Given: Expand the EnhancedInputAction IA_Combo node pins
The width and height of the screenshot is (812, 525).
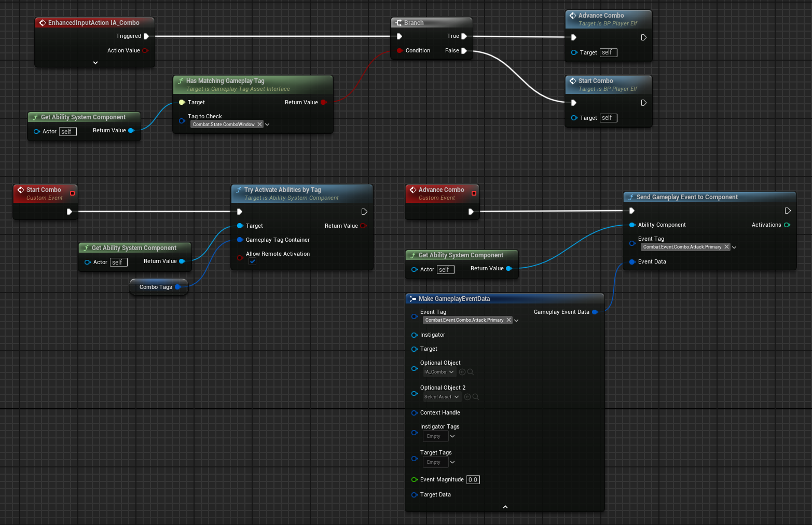Looking at the screenshot, I should (x=95, y=63).
